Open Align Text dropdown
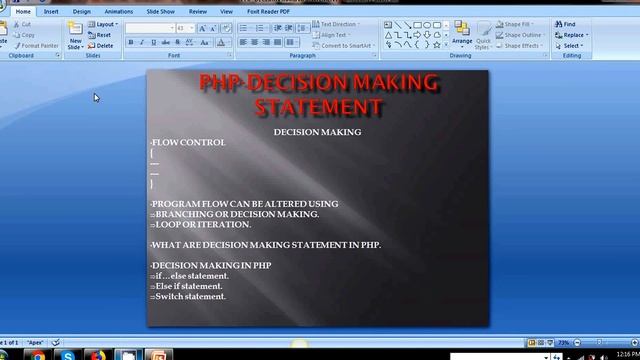The width and height of the screenshot is (640, 360). 332,35
